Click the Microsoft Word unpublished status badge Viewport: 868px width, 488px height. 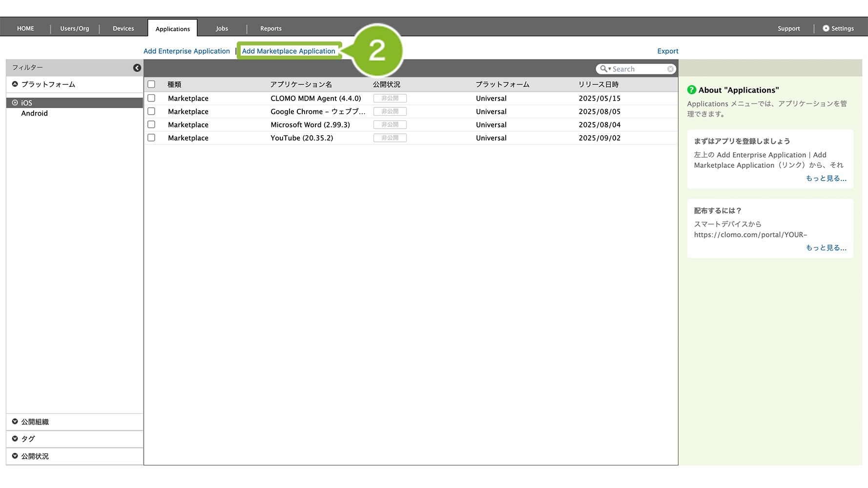coord(390,125)
